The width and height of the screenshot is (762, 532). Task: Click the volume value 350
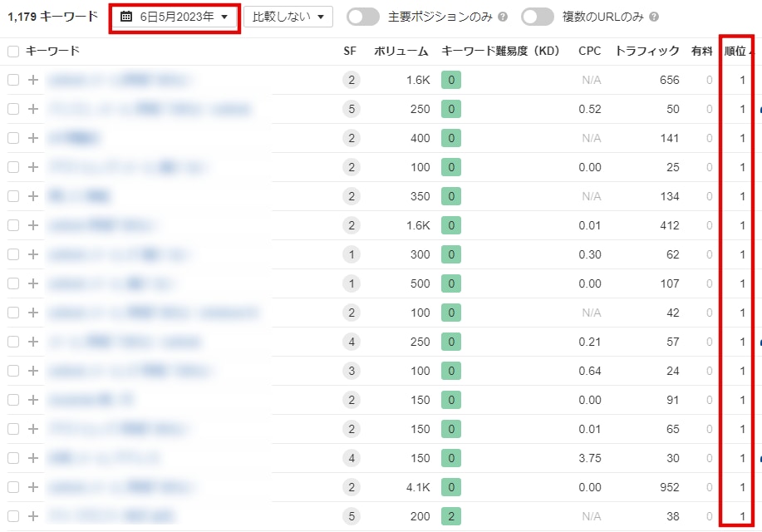tap(420, 196)
